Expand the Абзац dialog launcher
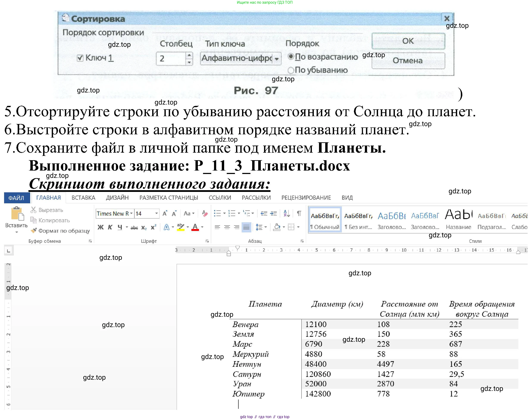 (x=303, y=241)
